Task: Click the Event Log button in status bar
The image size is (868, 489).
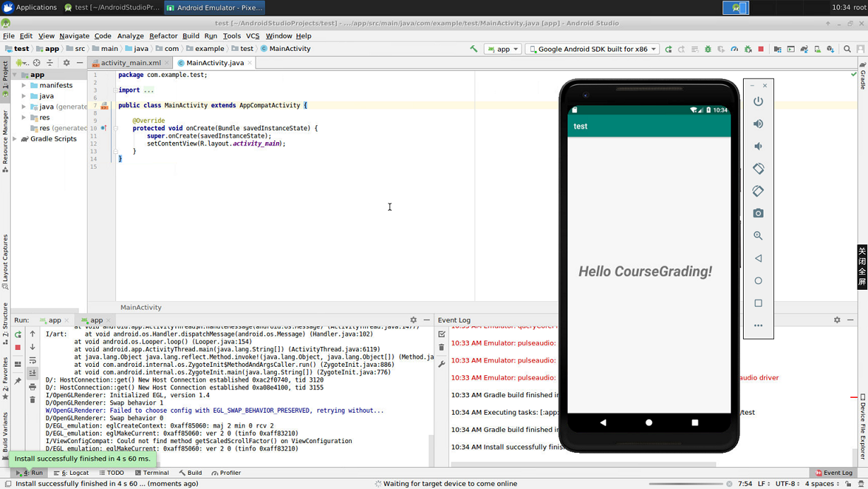Action: pos(834,473)
